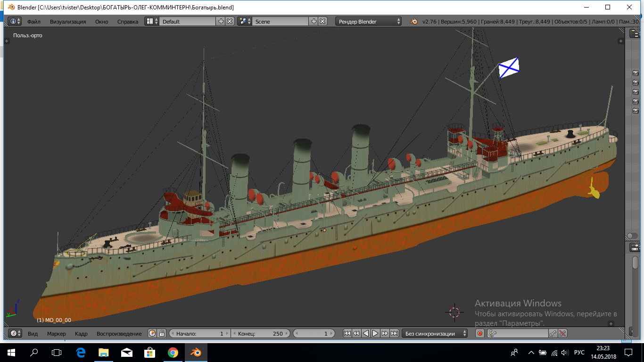644x362 pixels.
Task: Toggle automatic keyframe recording button
Action: 480,334
